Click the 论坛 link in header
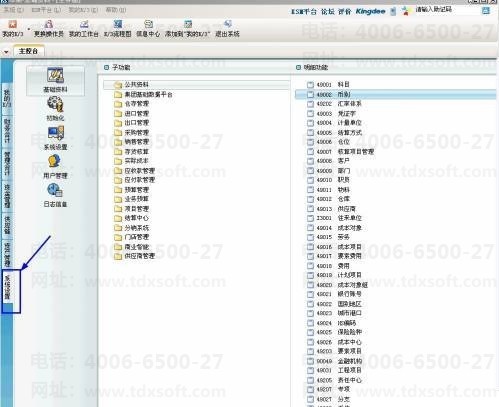Image resolution: width=499 pixels, height=407 pixels. pyautogui.click(x=327, y=12)
